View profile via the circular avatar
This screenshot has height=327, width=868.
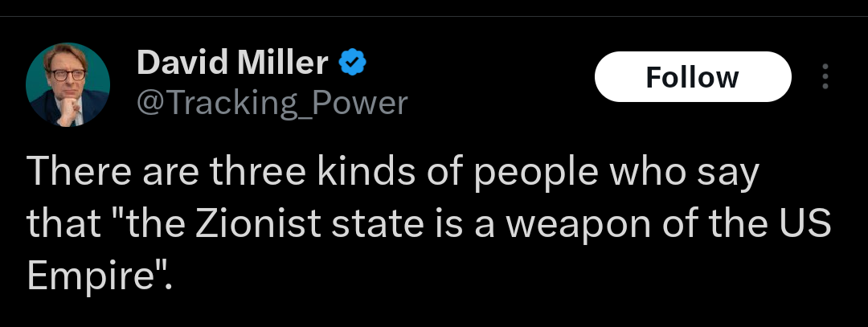coord(68,84)
